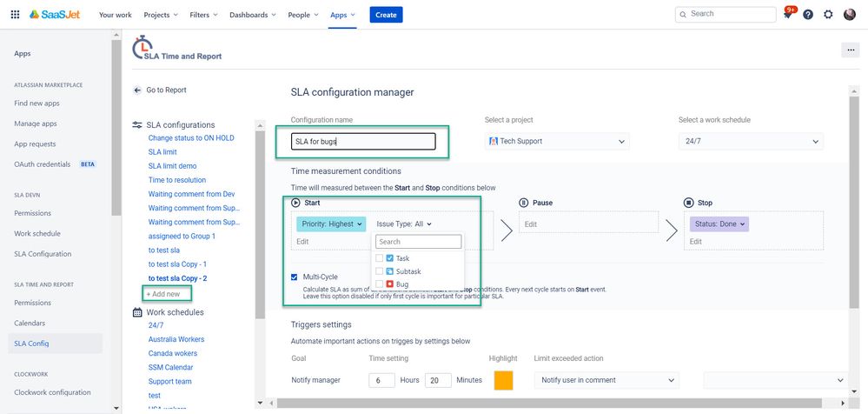Click the Work schedules calendar icon
Viewport: 868px width, 414px height.
point(137,312)
